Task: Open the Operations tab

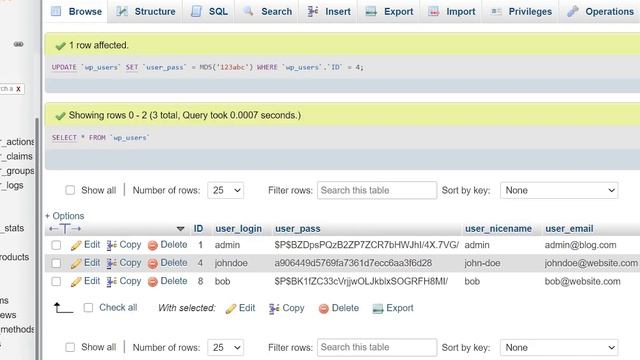Action: point(600,11)
